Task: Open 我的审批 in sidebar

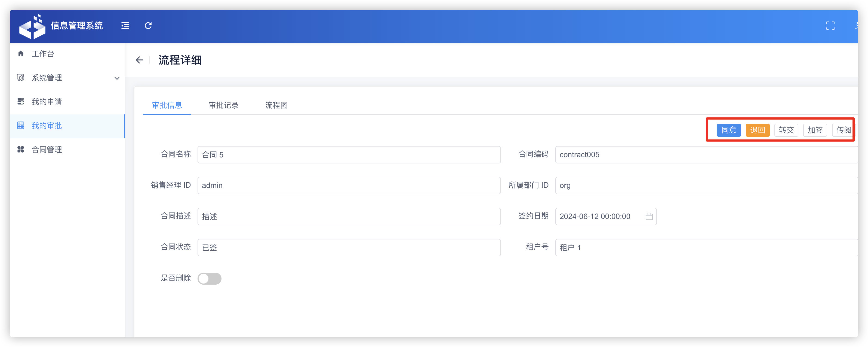Action: tap(47, 126)
